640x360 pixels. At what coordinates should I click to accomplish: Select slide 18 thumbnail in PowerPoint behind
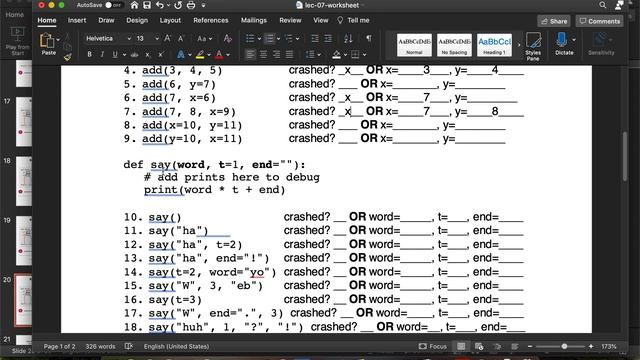point(24,181)
